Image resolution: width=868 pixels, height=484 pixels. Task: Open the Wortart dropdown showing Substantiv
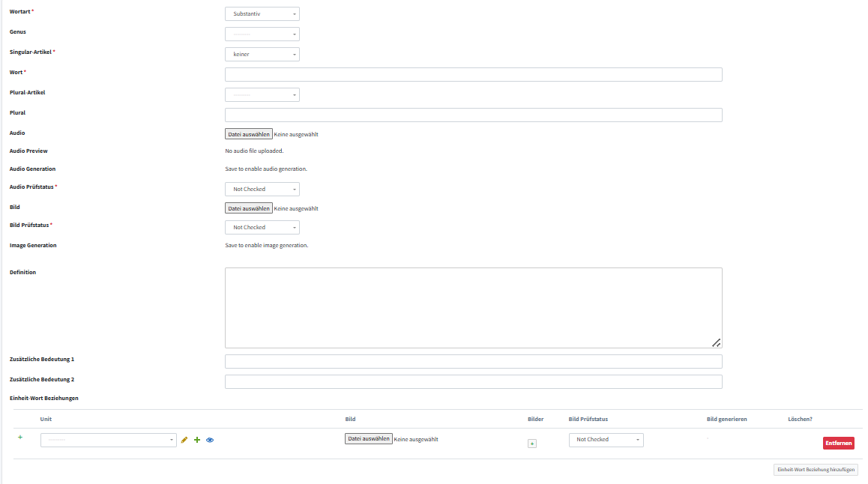[x=262, y=13]
